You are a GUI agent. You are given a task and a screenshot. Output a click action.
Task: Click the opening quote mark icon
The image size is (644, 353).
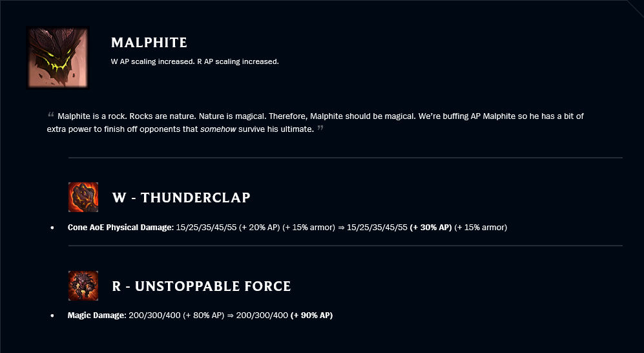coord(50,114)
